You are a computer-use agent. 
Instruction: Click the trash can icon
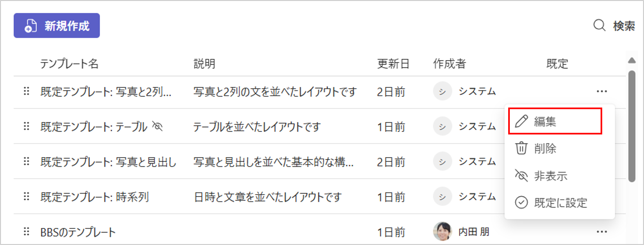point(521,148)
